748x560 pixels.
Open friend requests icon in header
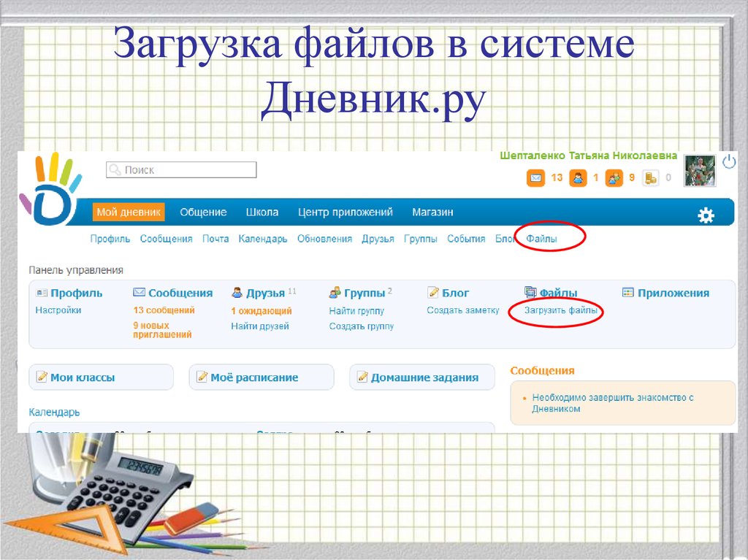(x=578, y=177)
